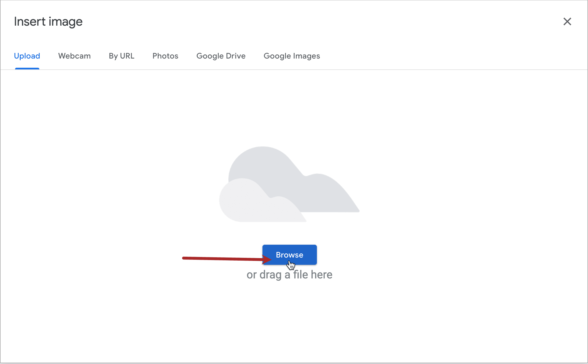Open the Google Images tab
588x364 pixels.
[x=291, y=56]
